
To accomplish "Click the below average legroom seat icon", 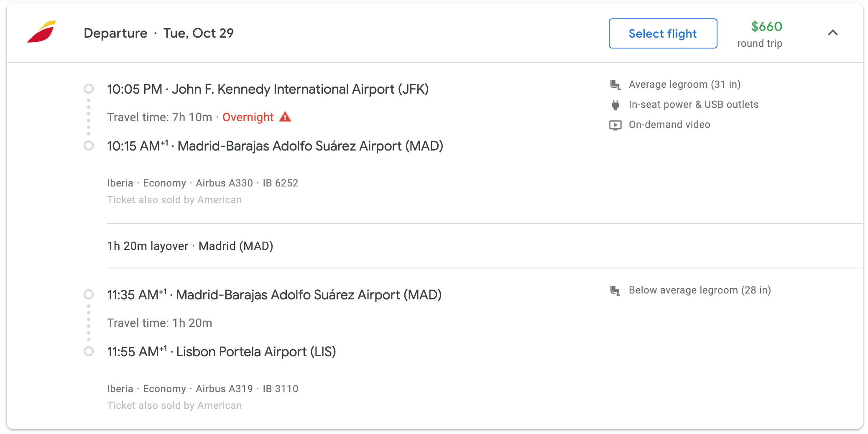I will pyautogui.click(x=615, y=291).
